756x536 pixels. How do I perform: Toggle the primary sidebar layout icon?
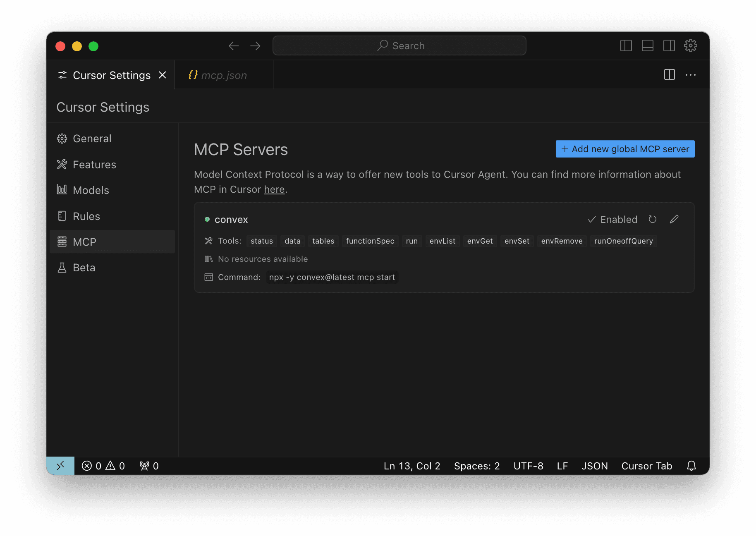point(626,45)
